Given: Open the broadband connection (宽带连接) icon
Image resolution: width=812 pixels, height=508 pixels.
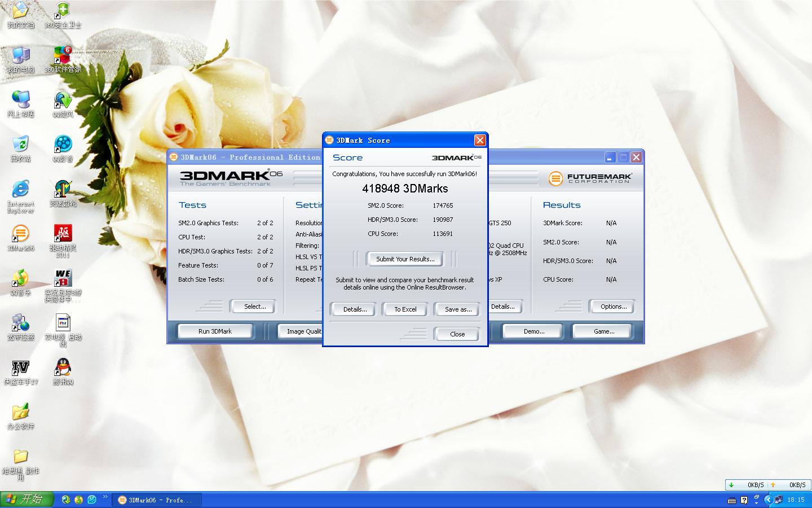Looking at the screenshot, I should tap(20, 327).
